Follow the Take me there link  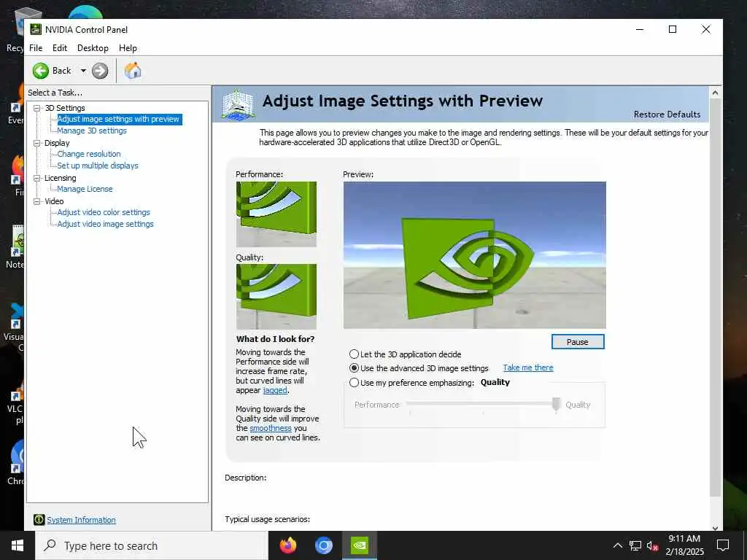click(x=528, y=367)
